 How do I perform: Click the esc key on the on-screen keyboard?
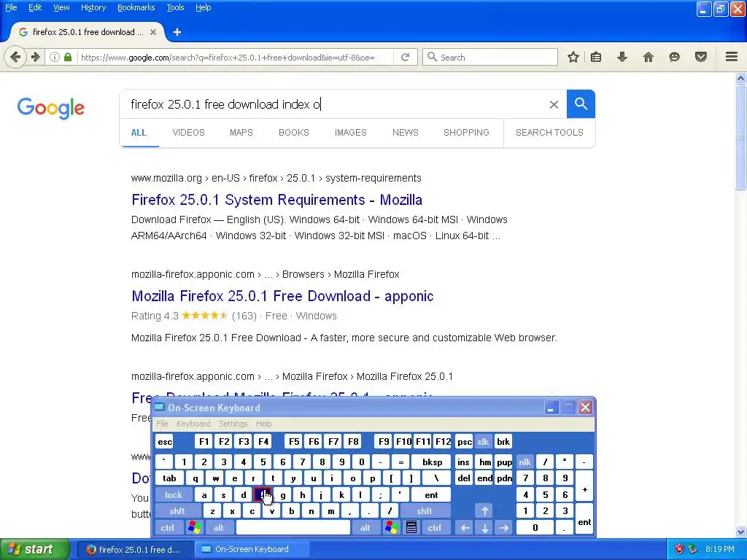tap(165, 441)
